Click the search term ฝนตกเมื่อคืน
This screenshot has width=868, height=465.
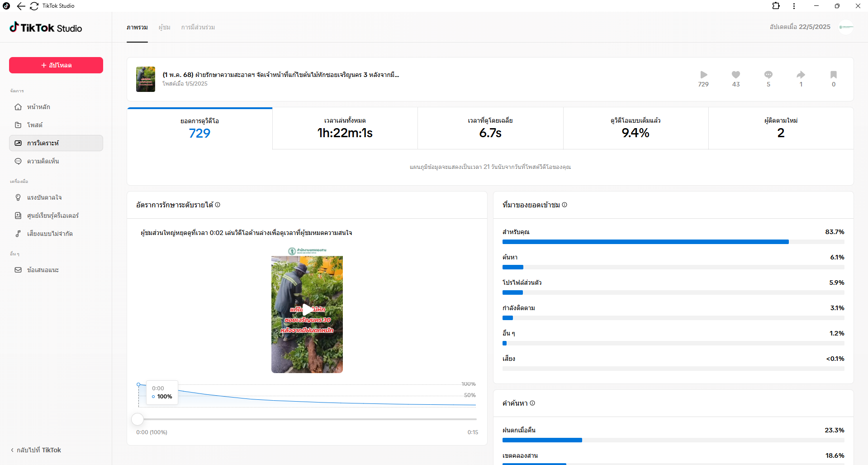click(x=519, y=430)
